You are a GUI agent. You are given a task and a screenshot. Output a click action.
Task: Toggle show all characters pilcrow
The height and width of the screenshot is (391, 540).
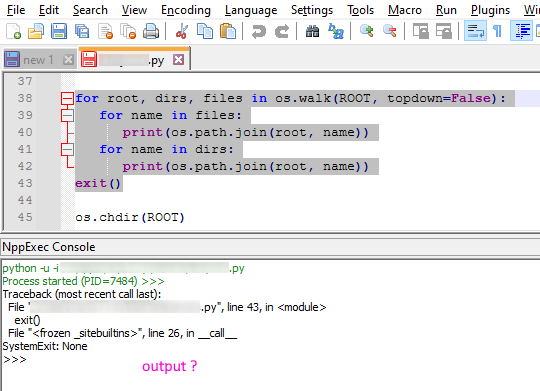coord(497,31)
